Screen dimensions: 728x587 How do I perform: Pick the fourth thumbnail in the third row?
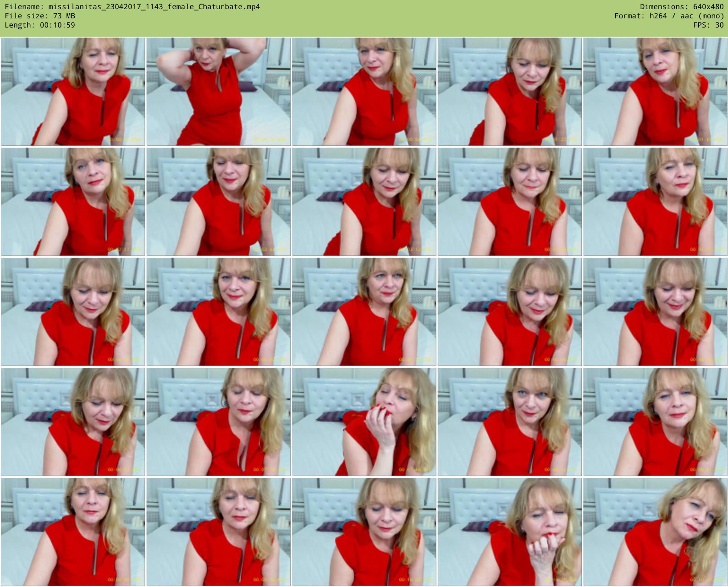click(509, 312)
